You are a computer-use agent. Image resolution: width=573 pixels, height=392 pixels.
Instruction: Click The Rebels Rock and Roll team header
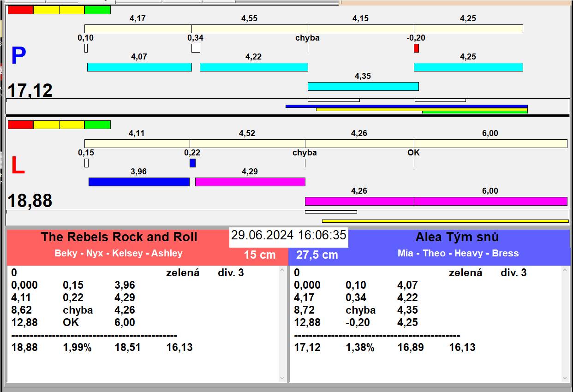click(119, 237)
